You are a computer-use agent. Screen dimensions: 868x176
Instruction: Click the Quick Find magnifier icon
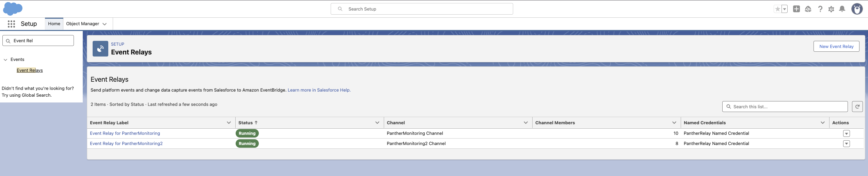click(x=8, y=41)
